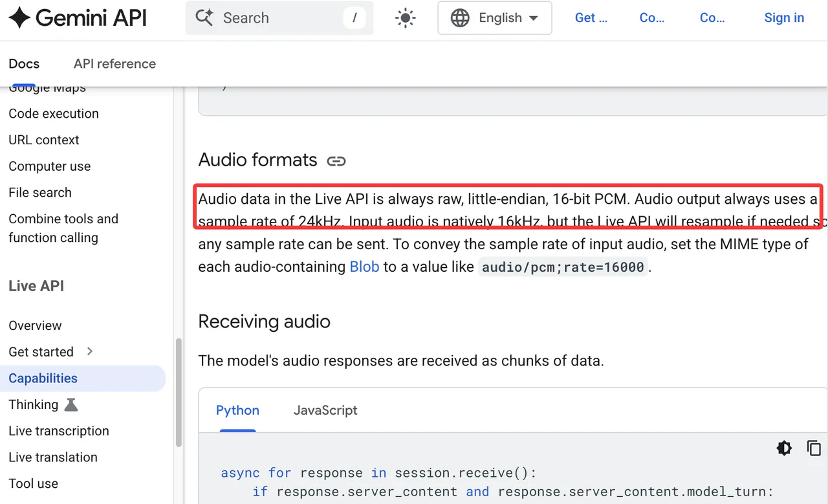The height and width of the screenshot is (504, 828).
Task: Toggle code block dark theme icon
Action: [784, 448]
